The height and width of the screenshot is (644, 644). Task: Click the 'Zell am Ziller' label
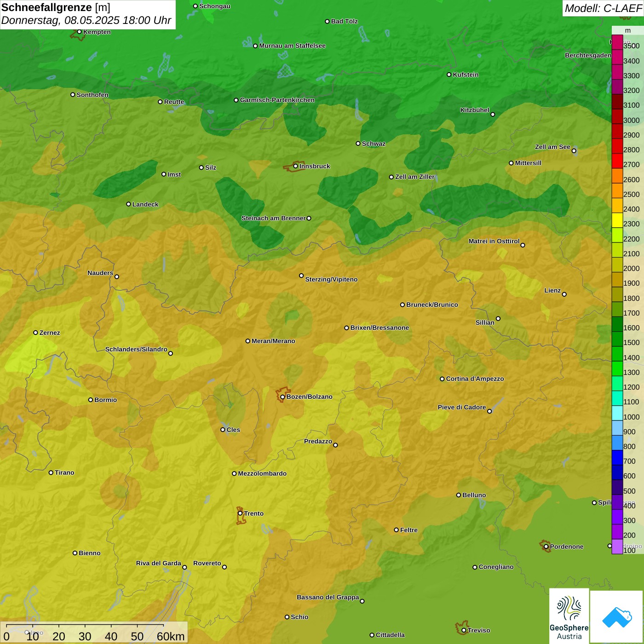[415, 177]
